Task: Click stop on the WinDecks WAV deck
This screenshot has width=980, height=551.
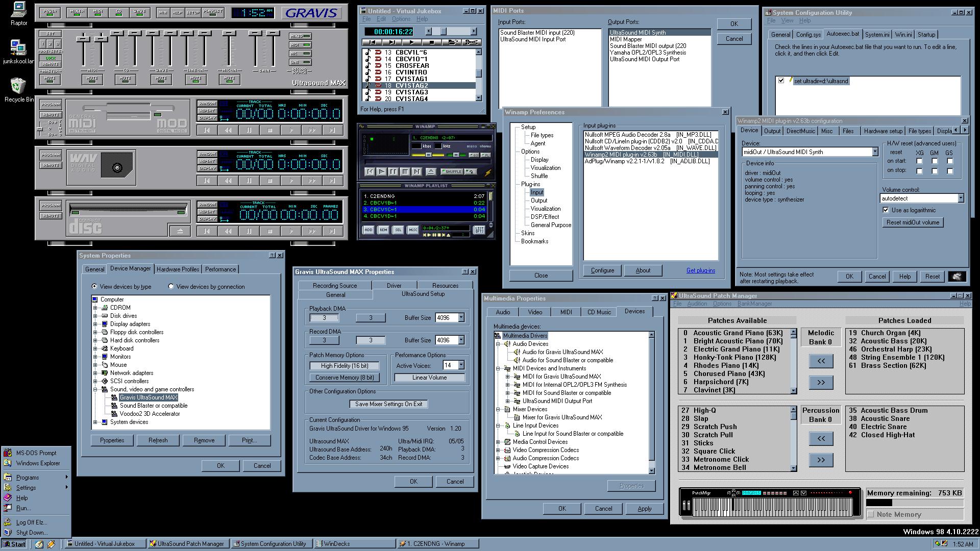Action: point(270,181)
